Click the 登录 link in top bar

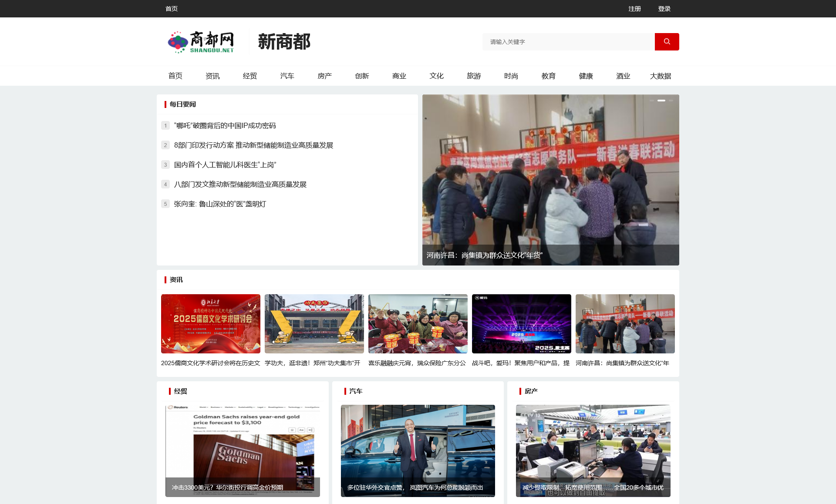[x=664, y=9]
